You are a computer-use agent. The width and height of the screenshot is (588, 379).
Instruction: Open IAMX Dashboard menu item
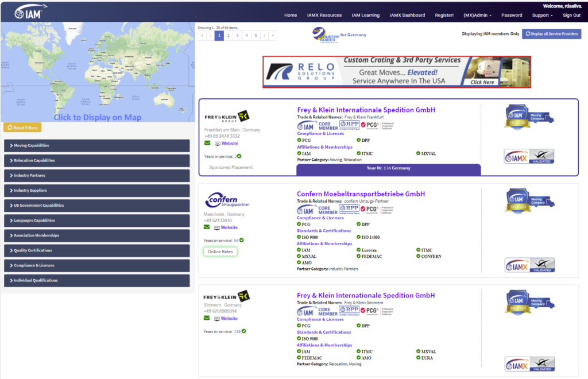pos(407,16)
